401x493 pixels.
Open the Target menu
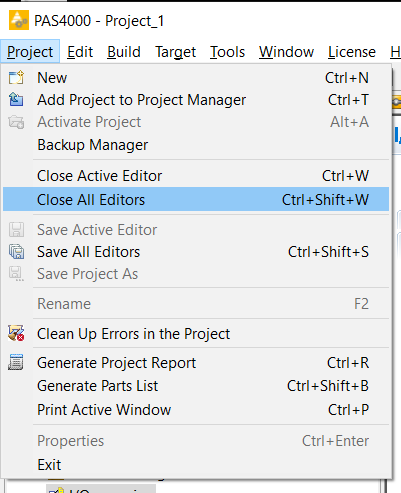point(175,52)
